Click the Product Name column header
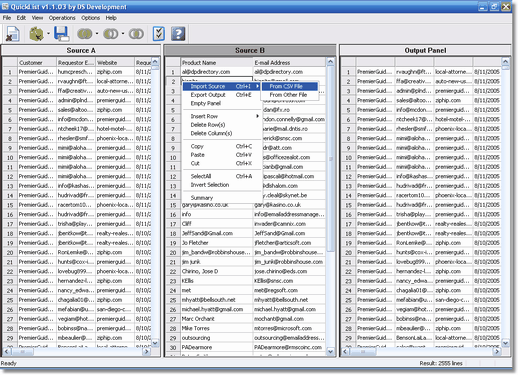The height and width of the screenshot is (375, 518). [217, 62]
